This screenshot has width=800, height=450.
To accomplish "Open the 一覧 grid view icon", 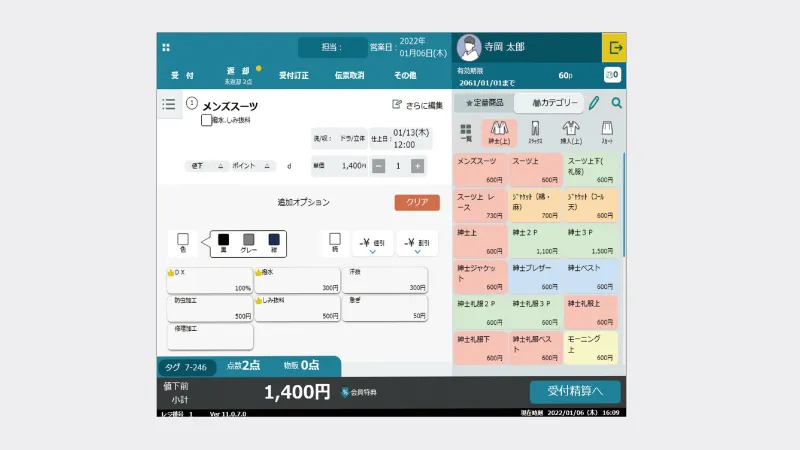I will pyautogui.click(x=466, y=132).
